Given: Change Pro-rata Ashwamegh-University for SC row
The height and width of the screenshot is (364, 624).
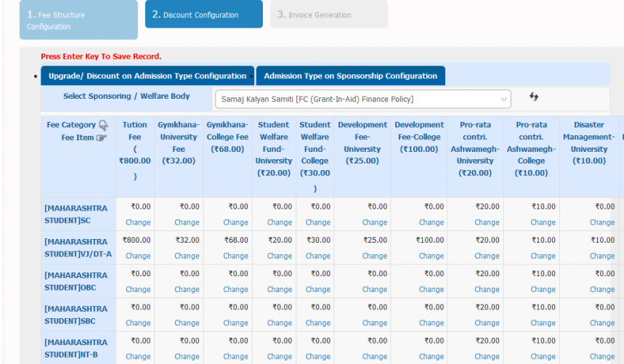Looking at the screenshot, I should (x=487, y=222).
